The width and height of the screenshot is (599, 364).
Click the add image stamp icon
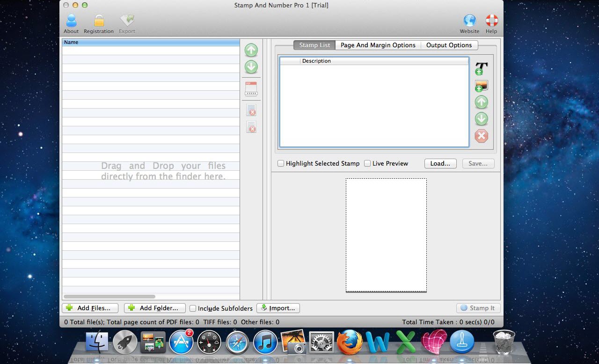pos(481,86)
